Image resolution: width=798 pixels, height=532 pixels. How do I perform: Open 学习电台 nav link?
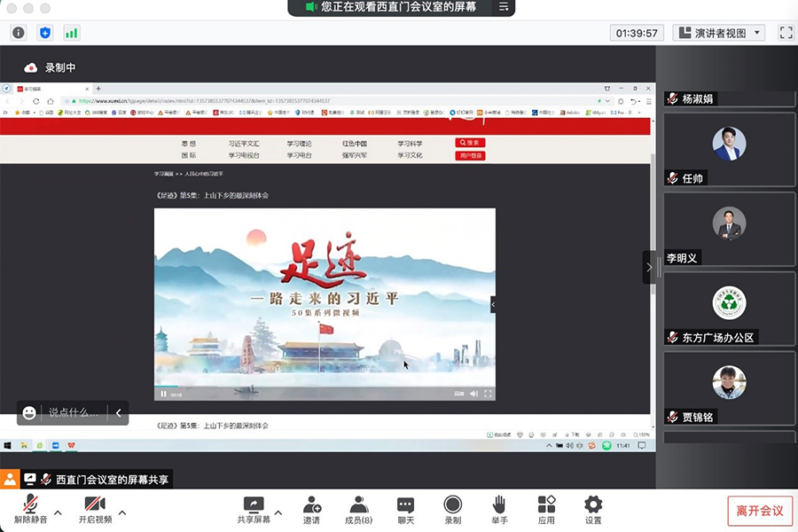pyautogui.click(x=300, y=155)
